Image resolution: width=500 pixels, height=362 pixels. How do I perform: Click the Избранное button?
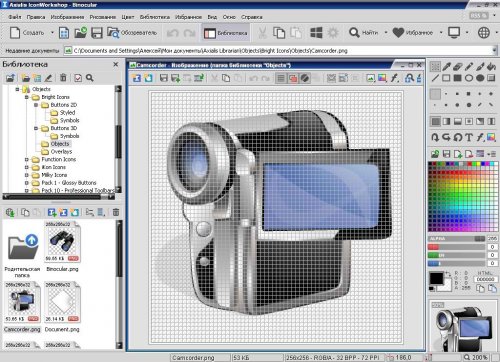(x=413, y=33)
